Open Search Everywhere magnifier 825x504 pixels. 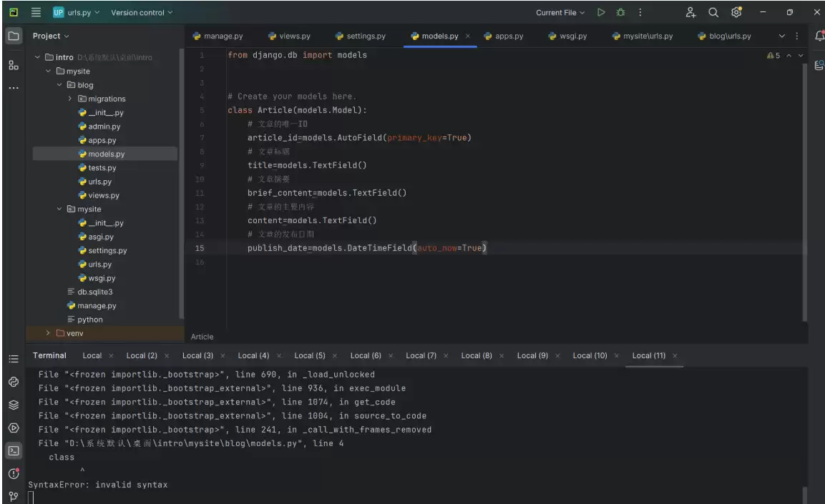point(713,12)
